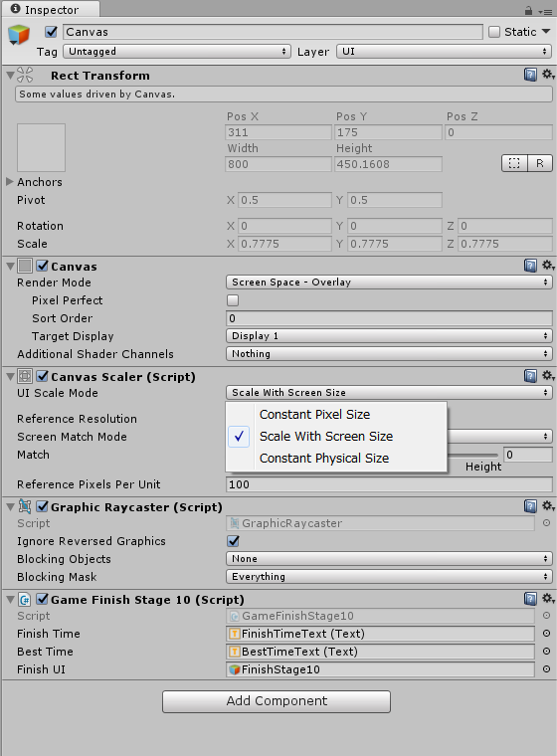
Task: Collapse the Canvas Scaler component foldout
Action: click(x=10, y=377)
